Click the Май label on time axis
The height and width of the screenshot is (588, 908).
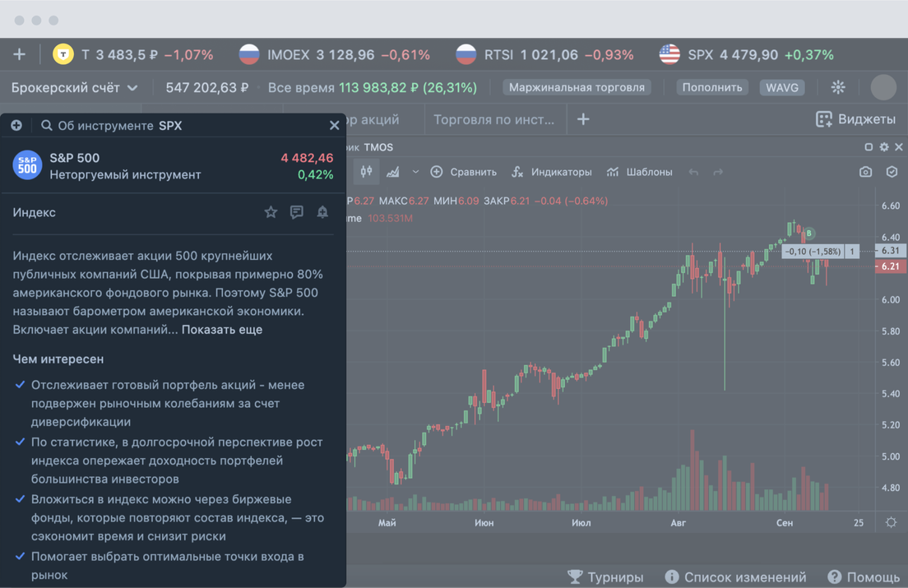[387, 523]
